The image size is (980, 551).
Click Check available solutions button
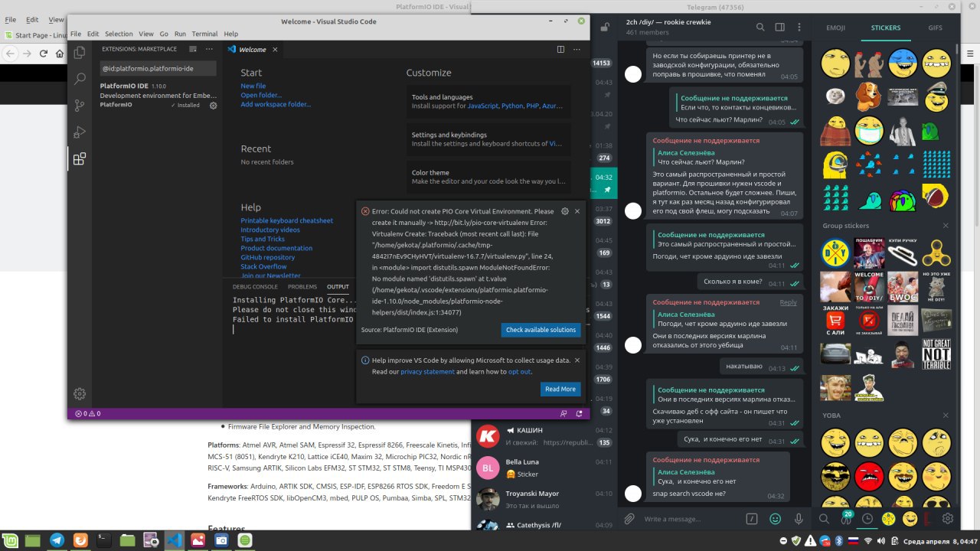541,330
